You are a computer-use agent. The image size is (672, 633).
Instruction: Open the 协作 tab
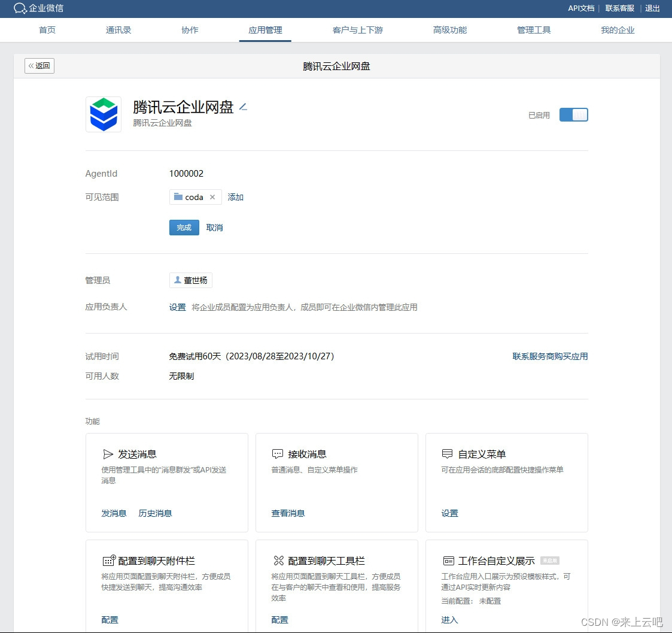coord(190,30)
